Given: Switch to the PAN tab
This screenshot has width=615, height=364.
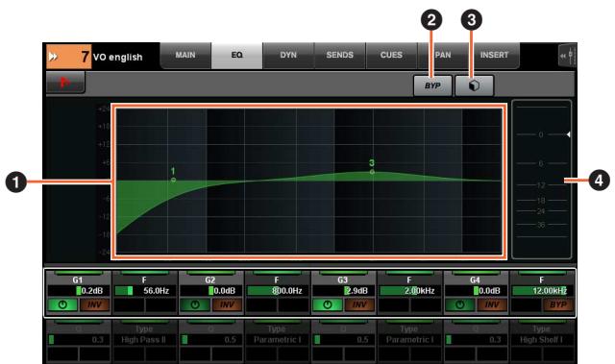Looking at the screenshot, I should pyautogui.click(x=443, y=56).
